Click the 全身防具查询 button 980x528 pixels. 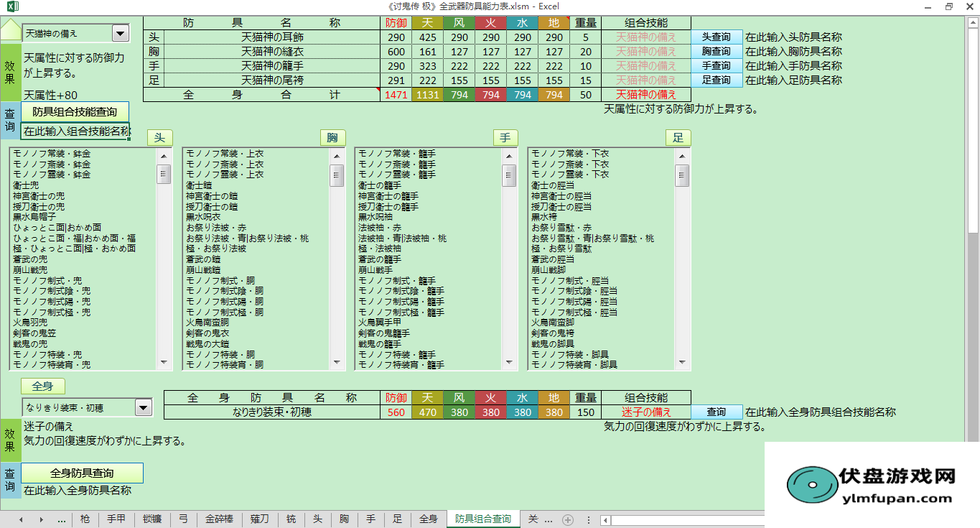[x=82, y=473]
